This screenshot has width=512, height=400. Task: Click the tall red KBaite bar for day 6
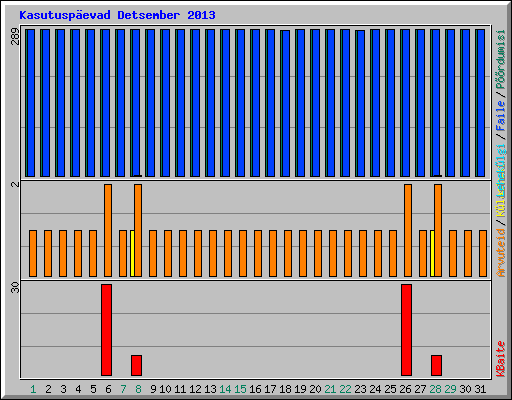106,330
